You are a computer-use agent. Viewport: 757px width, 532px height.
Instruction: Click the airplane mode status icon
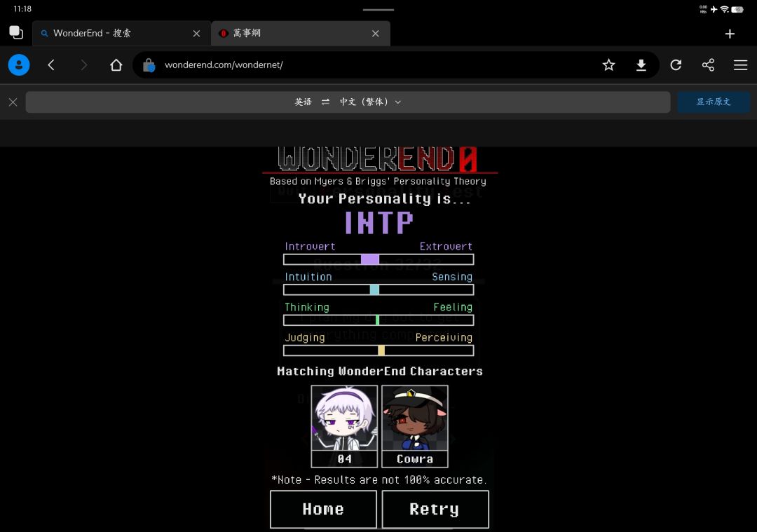coord(714,9)
